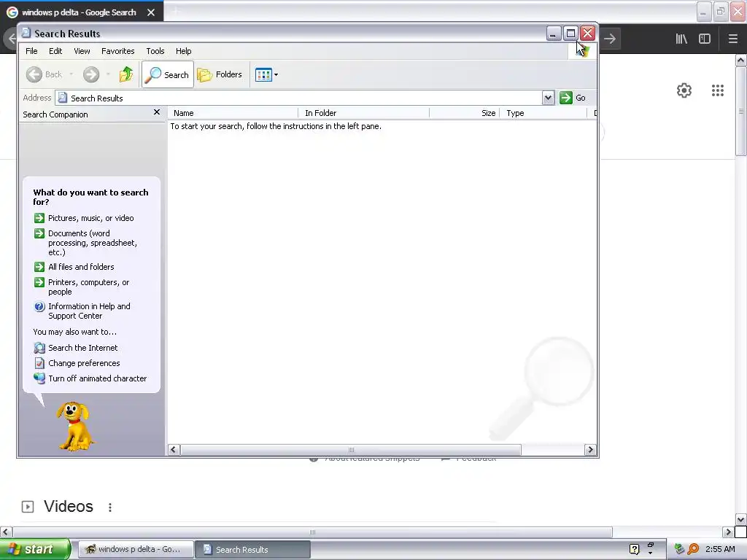Viewport: 747px width, 560px height.
Task: Close the windows p delta browser tab
Action: (151, 12)
